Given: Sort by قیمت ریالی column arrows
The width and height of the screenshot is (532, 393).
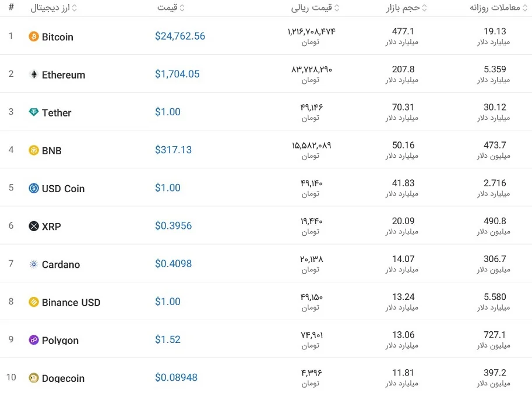Looking at the screenshot, I should 337,8.
